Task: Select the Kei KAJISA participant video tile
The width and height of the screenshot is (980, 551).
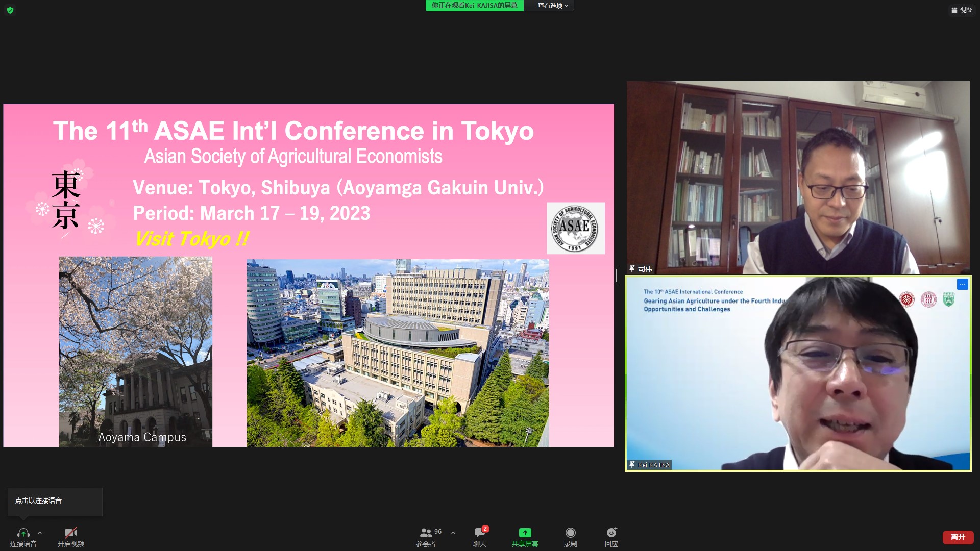Action: [x=798, y=373]
